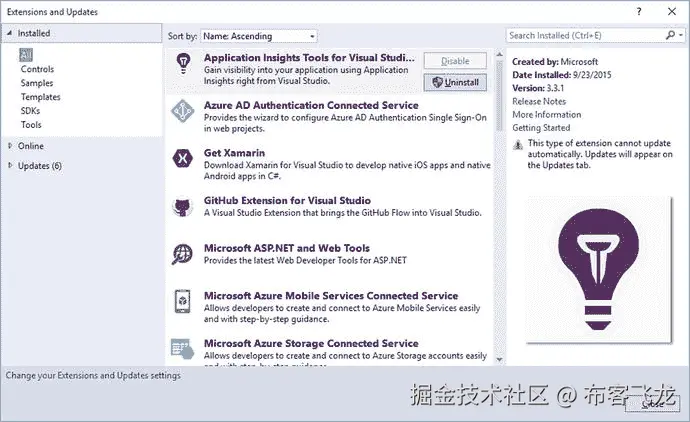This screenshot has width=690, height=422.
Task: Click Change your Extensions and Updates settings
Action: tap(93, 375)
